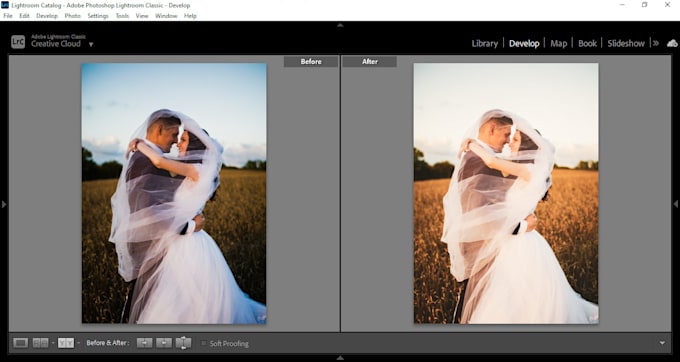Screen dimensions: 680x362
Task: Open the Help menu
Action: point(190,16)
